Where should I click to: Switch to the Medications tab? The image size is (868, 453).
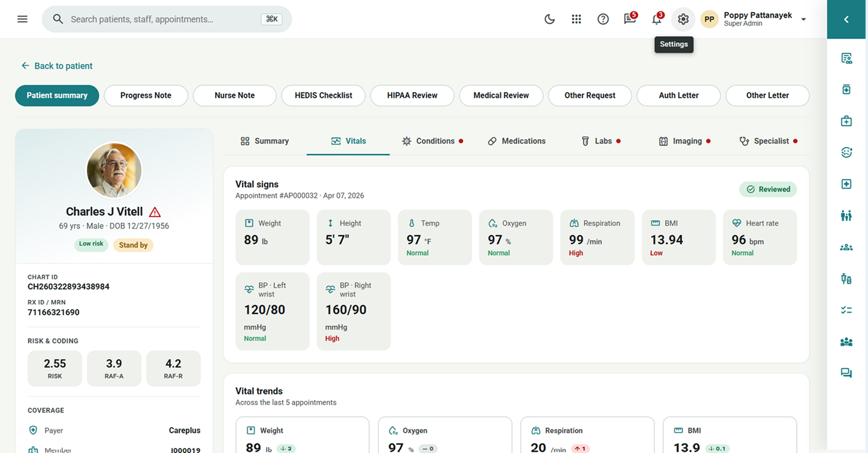(x=517, y=141)
